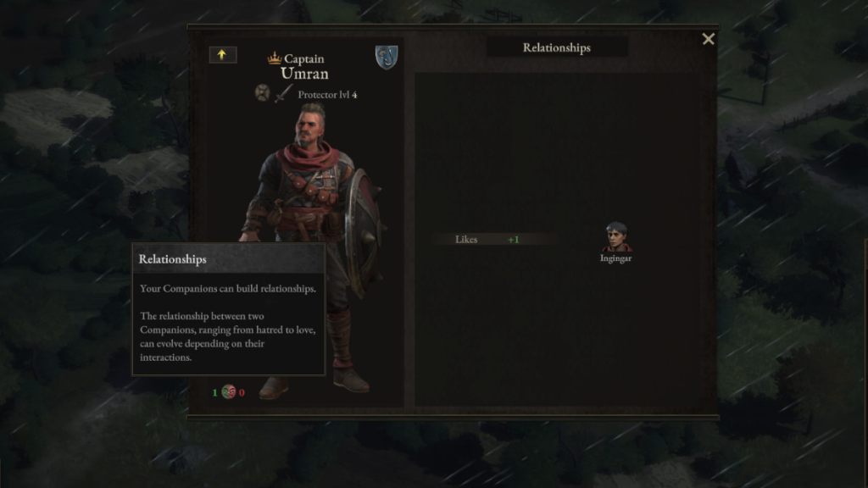The height and width of the screenshot is (488, 868).
Task: Open Ingingar's portrait
Action: [x=616, y=237]
